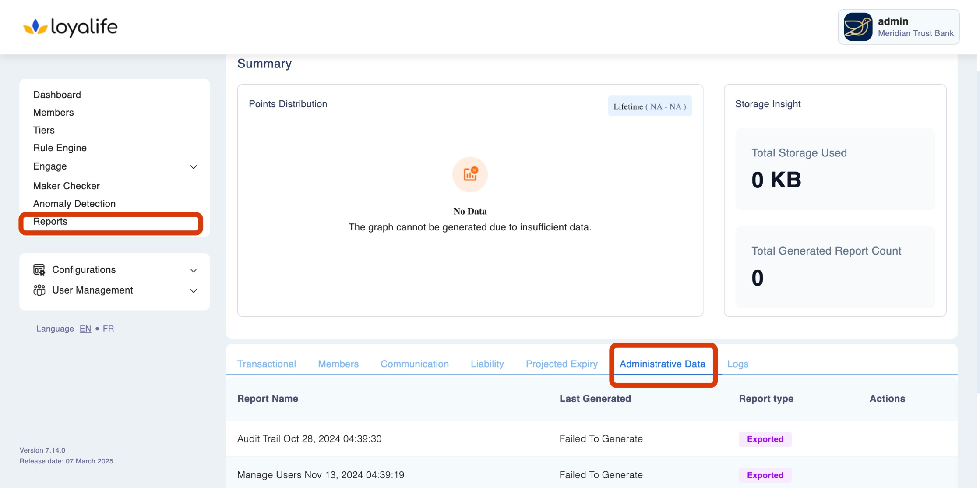980x488 pixels.
Task: Switch to the Transactional tab
Action: (x=266, y=364)
